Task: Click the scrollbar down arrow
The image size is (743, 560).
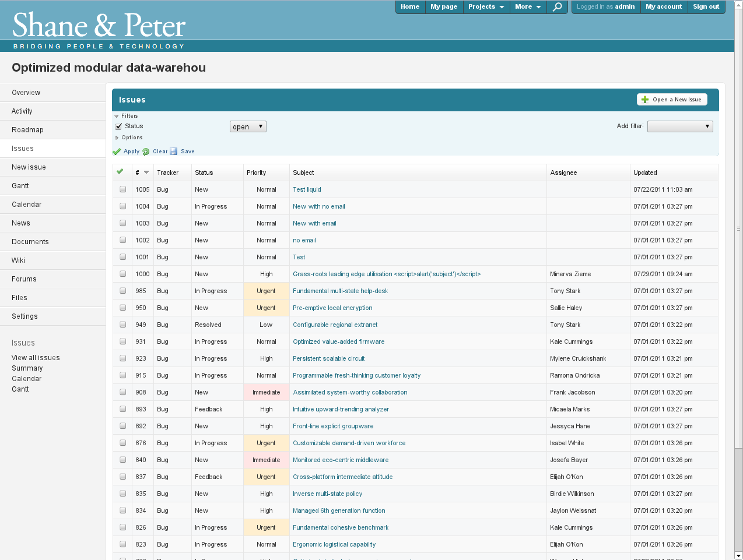Action: click(x=738, y=555)
